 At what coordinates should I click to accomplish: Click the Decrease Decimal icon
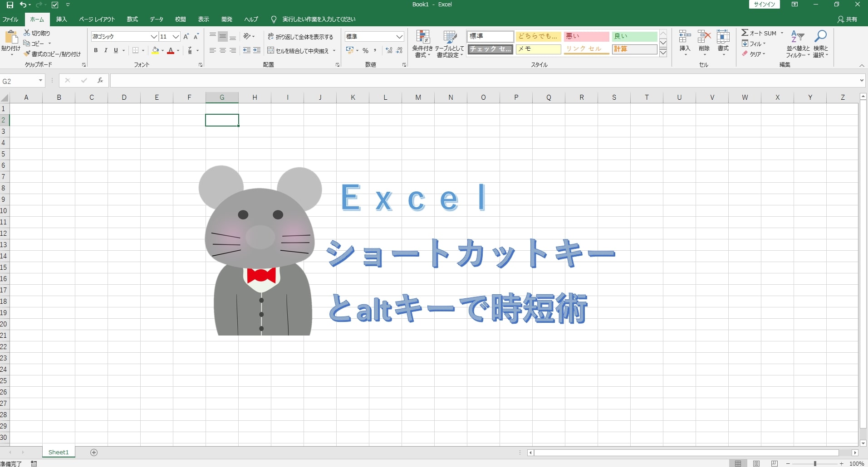pos(399,50)
